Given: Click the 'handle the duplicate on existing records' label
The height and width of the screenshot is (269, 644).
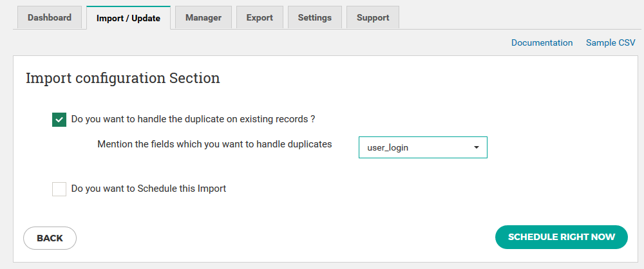Looking at the screenshot, I should coord(193,119).
